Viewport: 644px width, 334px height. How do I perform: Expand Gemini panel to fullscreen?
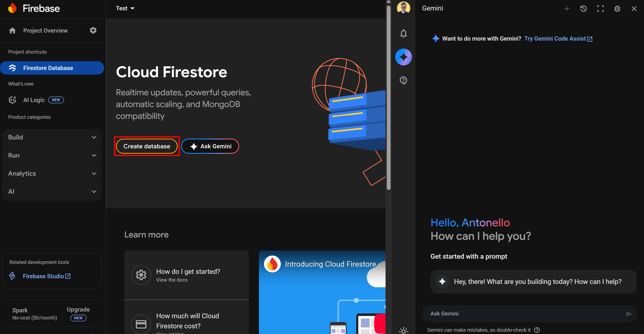[600, 9]
